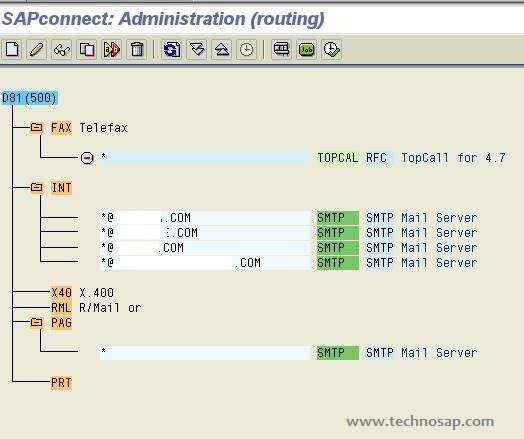Click the red minus icon under FAX
The width and height of the screenshot is (524, 439).
87,158
